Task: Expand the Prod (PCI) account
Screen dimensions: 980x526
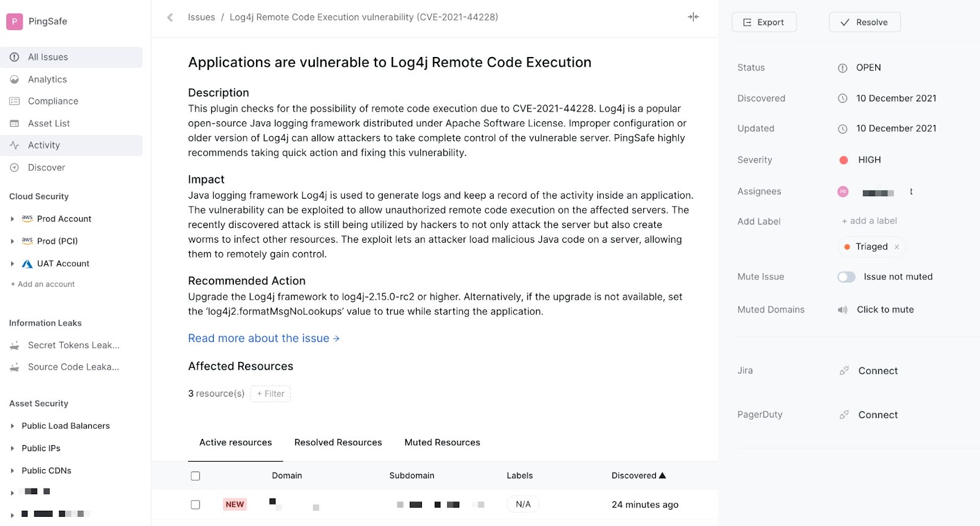Action: 12,242
